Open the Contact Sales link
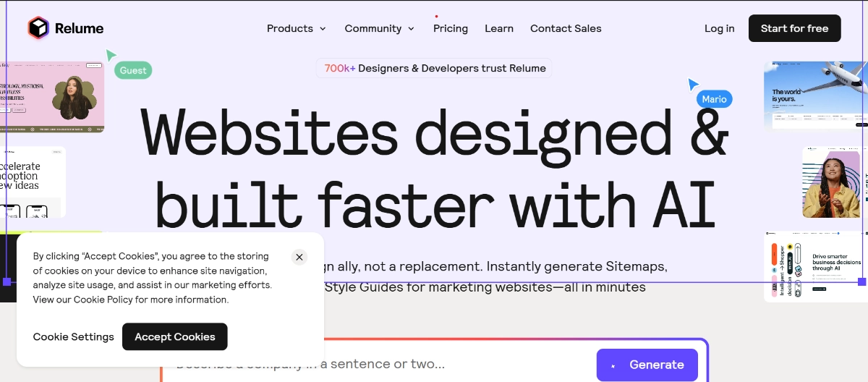 (x=566, y=28)
